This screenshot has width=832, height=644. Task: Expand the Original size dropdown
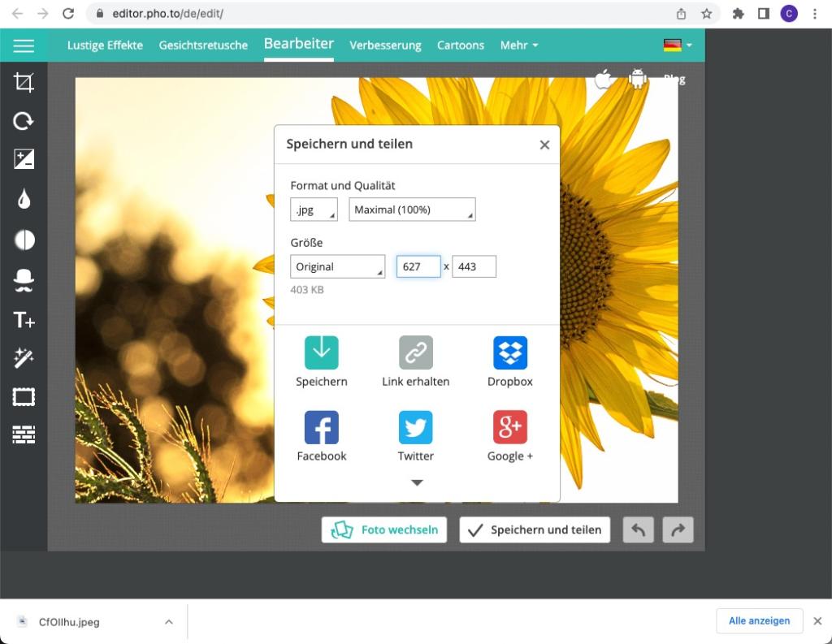tap(337, 266)
